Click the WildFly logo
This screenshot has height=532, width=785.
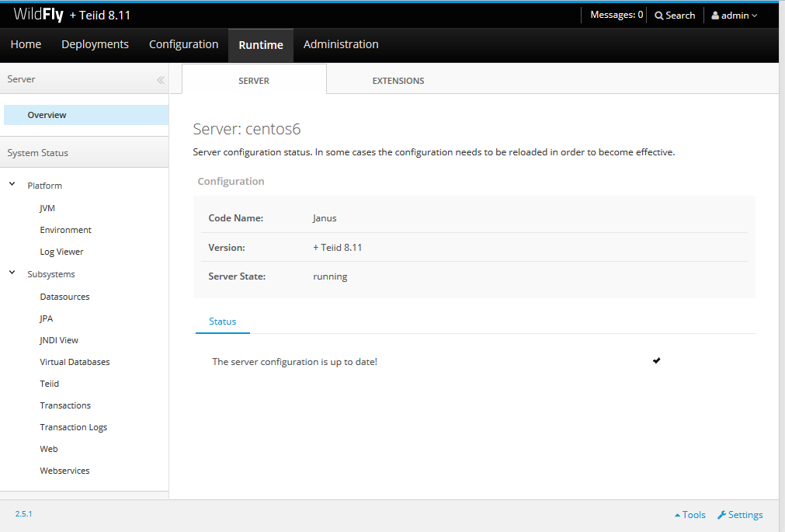point(39,15)
